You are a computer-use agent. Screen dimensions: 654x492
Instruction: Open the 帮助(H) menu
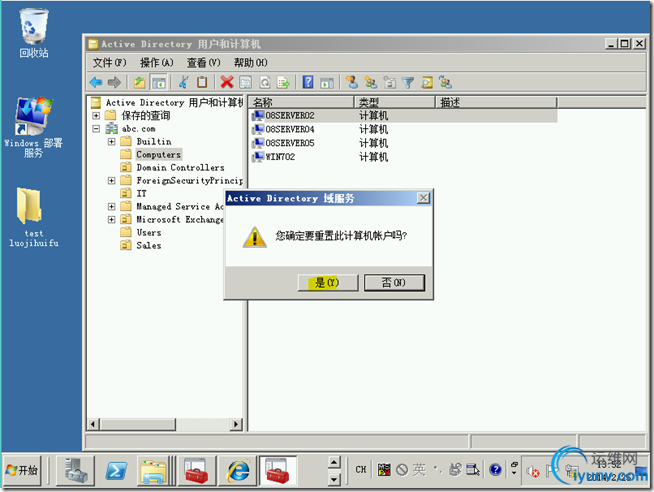[250, 63]
